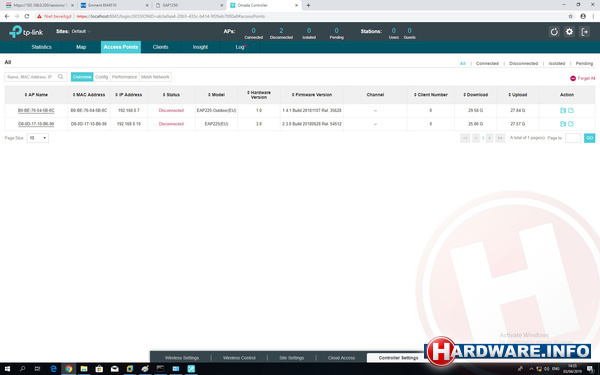Sort the table by Firmware Version

pyautogui.click(x=312, y=95)
